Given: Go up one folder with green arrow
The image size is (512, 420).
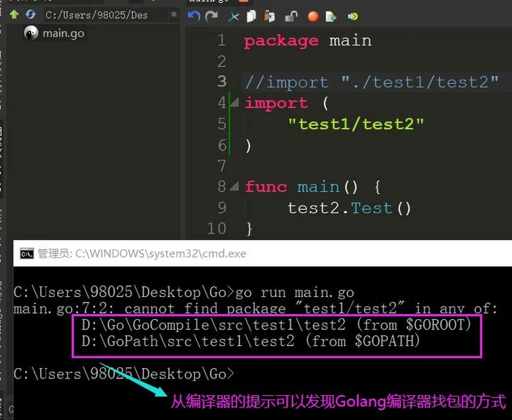Looking at the screenshot, I should [x=14, y=15].
